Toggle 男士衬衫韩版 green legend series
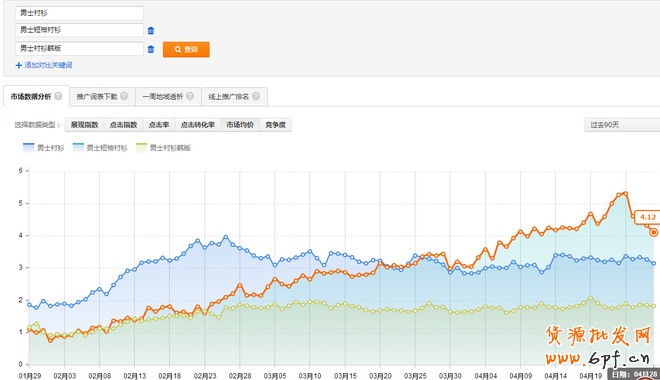This screenshot has height=380, width=660. click(x=163, y=147)
